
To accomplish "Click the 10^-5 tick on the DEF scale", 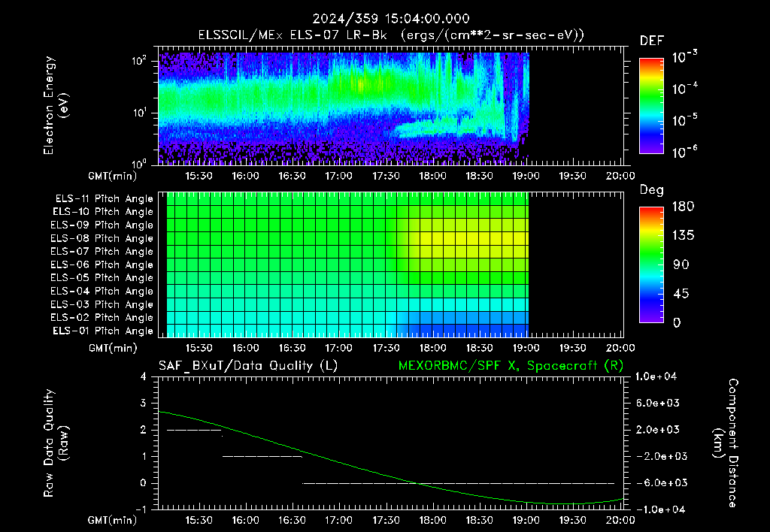I will [x=684, y=120].
